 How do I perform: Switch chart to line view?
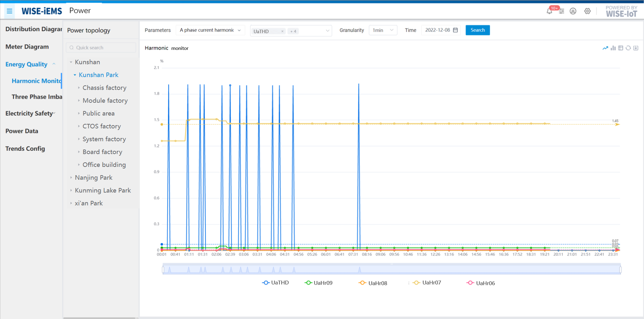click(605, 48)
